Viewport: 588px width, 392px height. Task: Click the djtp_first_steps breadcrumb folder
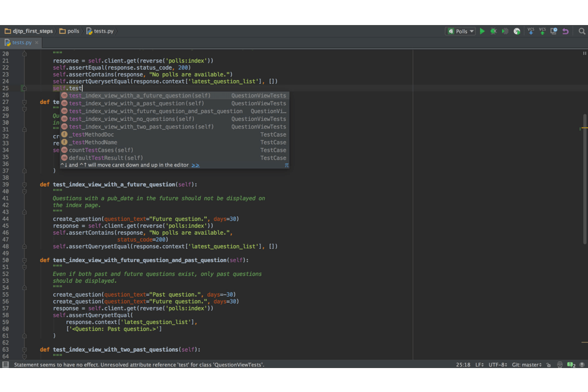point(32,32)
